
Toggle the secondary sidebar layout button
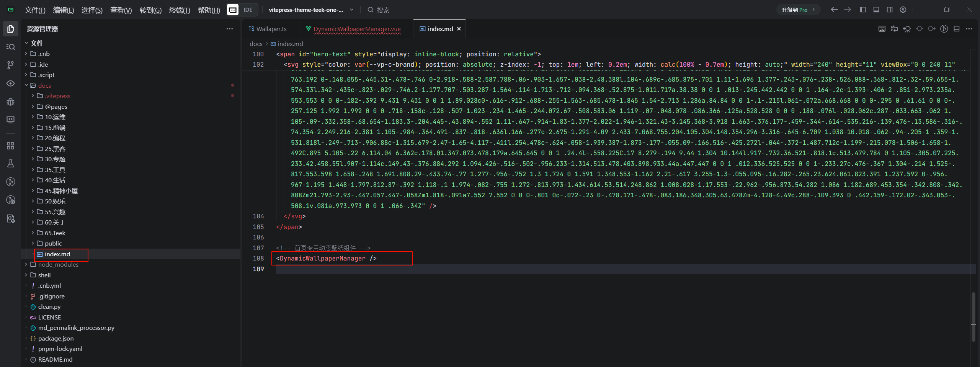(x=890, y=10)
